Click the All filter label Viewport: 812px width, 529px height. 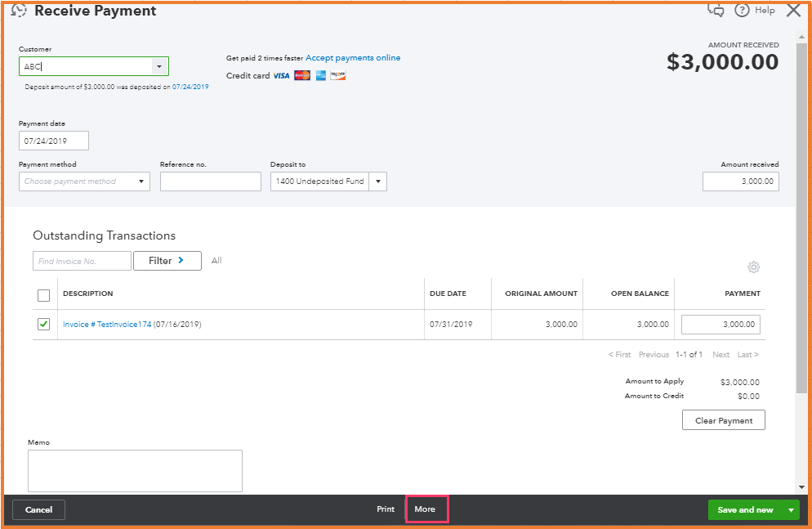216,261
